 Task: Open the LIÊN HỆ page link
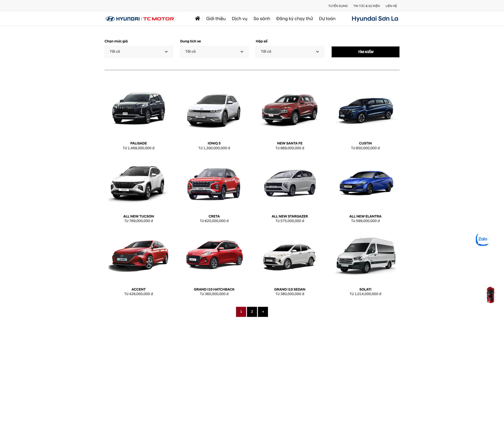[x=391, y=6]
